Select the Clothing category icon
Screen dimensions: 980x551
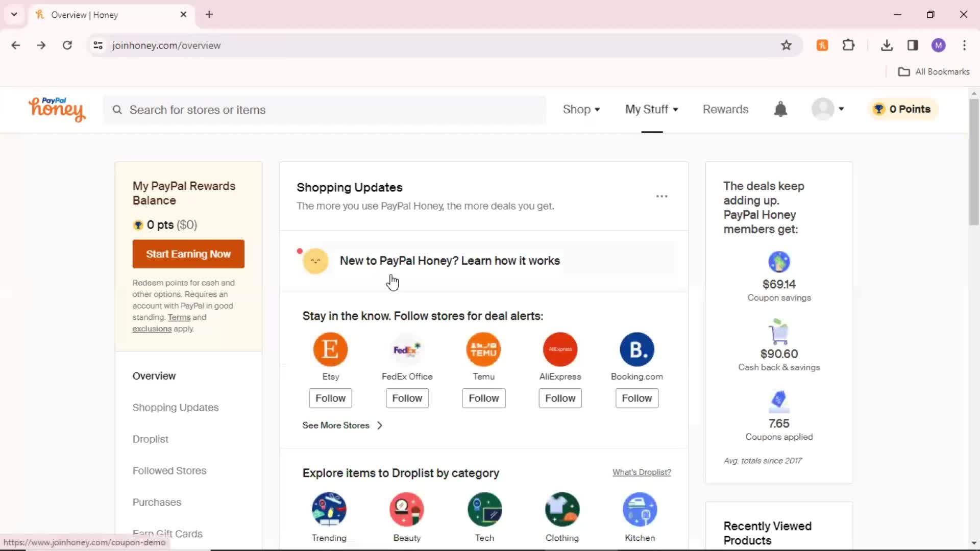pos(562,509)
